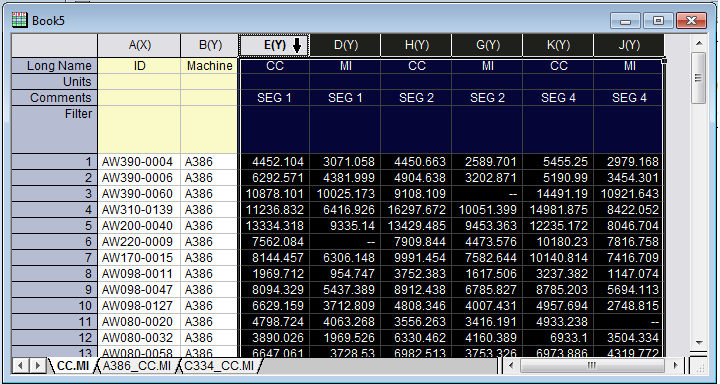The width and height of the screenshot is (720, 384).
Task: Close the Book5 window
Action: tap(691, 21)
